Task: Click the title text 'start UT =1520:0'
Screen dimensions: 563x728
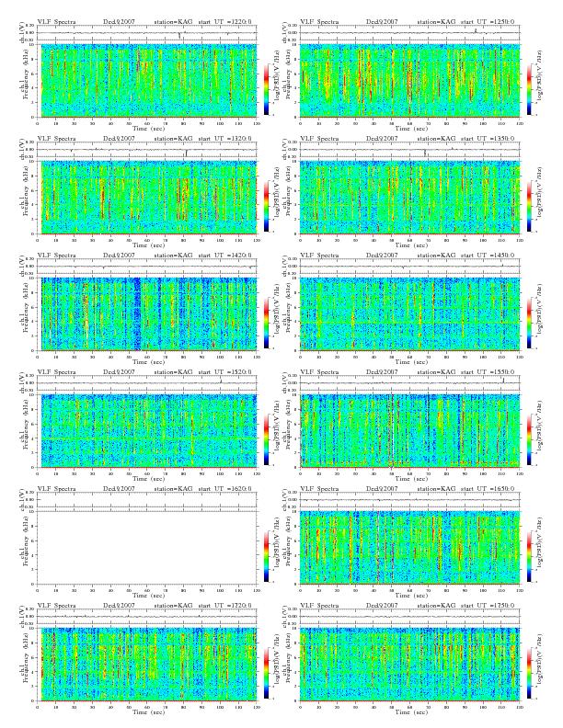Action: tap(224, 372)
